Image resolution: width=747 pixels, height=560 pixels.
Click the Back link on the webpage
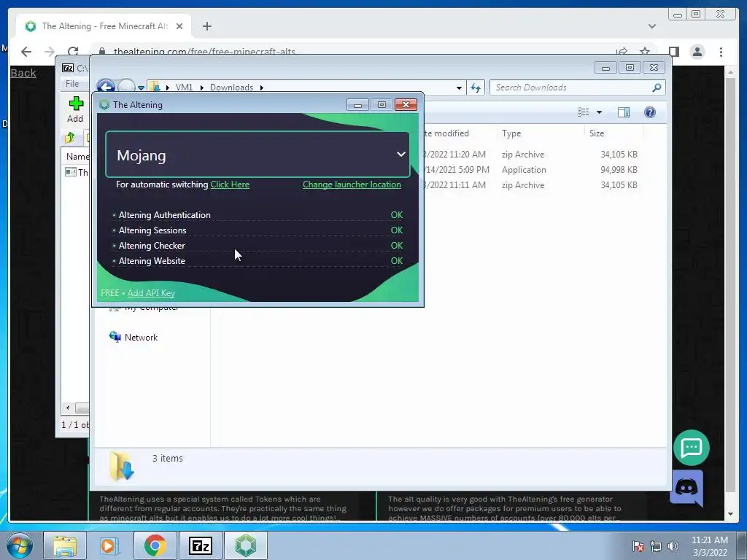click(23, 73)
